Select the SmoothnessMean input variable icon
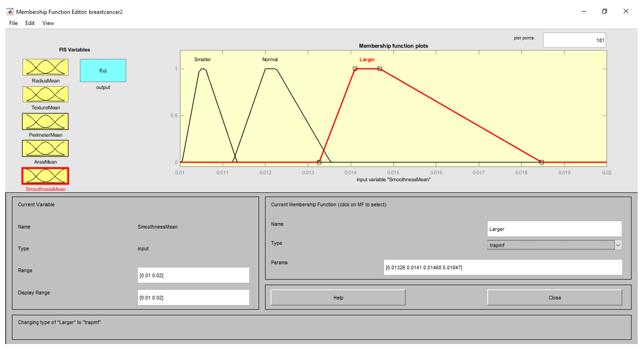Screen dimensions: 644x352 click(x=45, y=176)
